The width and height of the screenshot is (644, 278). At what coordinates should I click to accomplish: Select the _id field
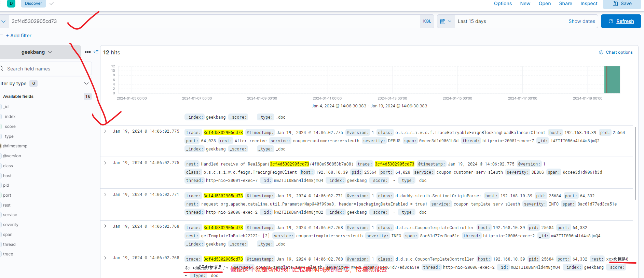tap(6, 107)
